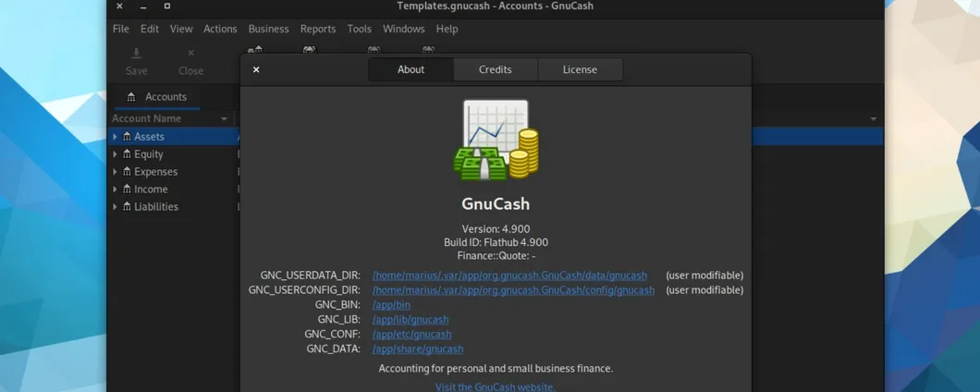Switch to the About tab
980x392 pixels.
[x=410, y=69]
